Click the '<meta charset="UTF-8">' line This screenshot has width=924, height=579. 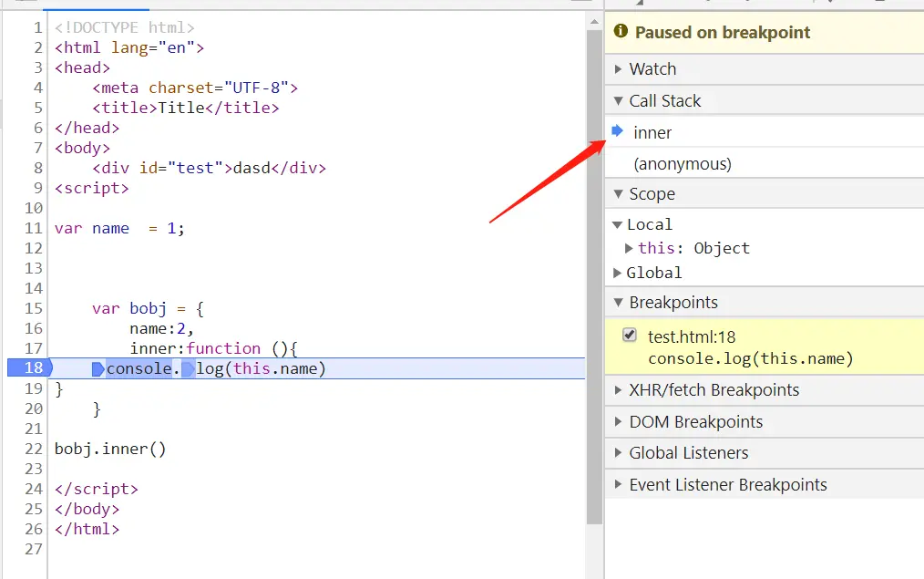coord(195,88)
